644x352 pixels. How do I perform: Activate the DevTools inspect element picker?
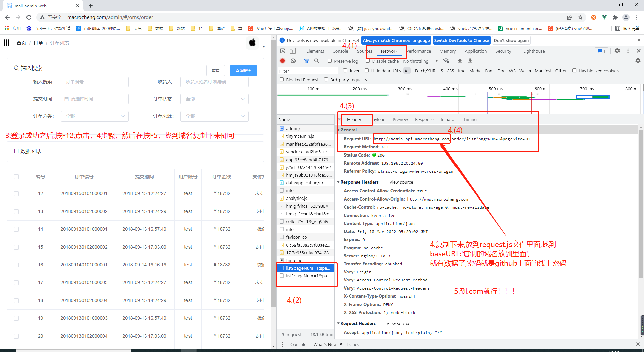(283, 51)
